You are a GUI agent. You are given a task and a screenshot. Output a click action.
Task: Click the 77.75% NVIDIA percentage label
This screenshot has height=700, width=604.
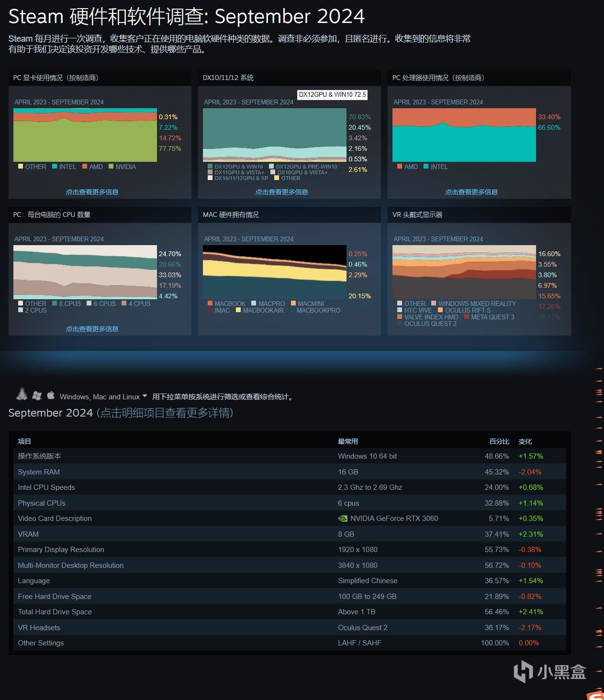(x=170, y=148)
